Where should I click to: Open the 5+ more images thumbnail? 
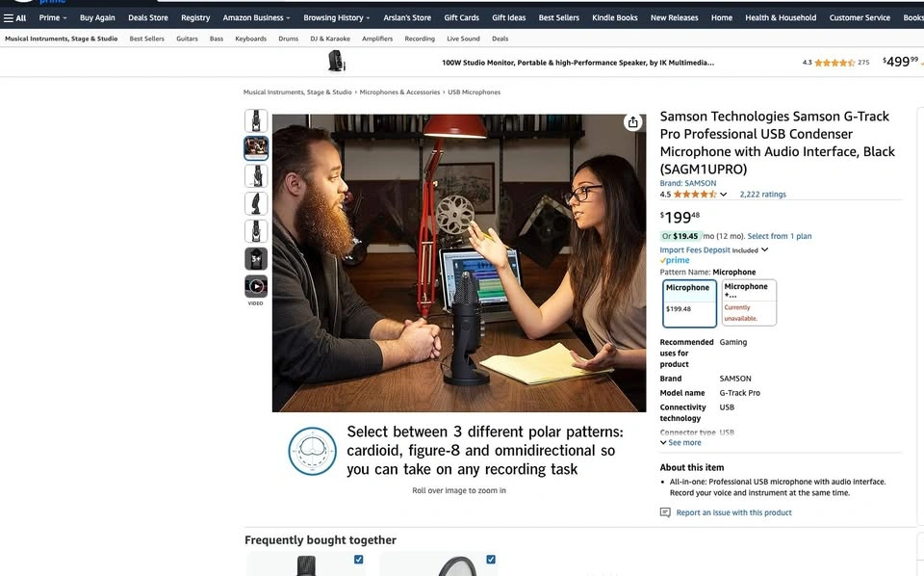[256, 259]
